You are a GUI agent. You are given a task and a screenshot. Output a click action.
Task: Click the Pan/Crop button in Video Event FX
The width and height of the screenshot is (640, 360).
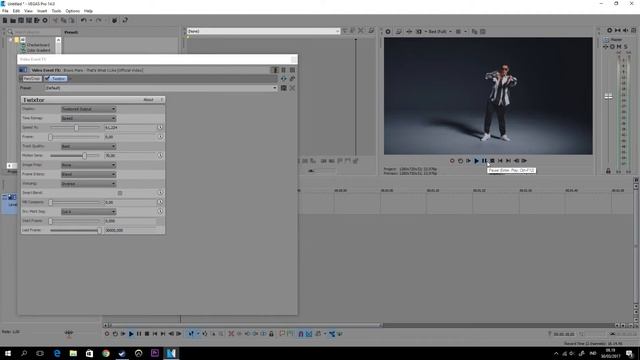[32, 79]
